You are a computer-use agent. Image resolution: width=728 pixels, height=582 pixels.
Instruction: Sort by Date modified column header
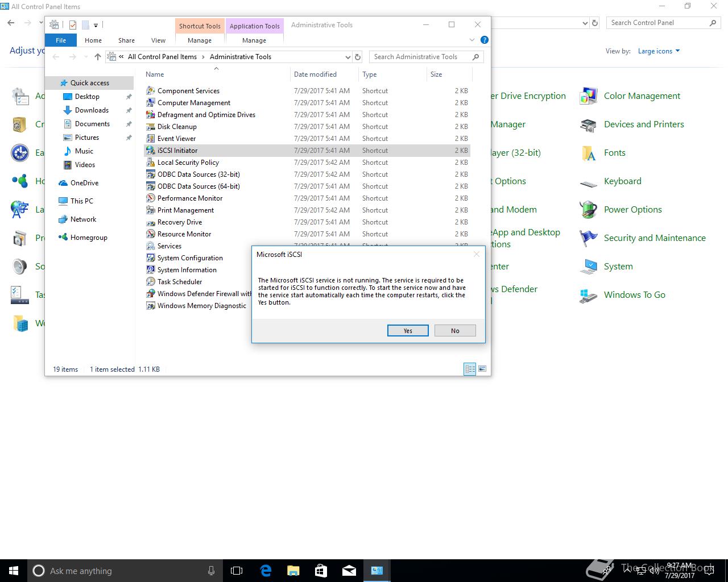coord(324,74)
